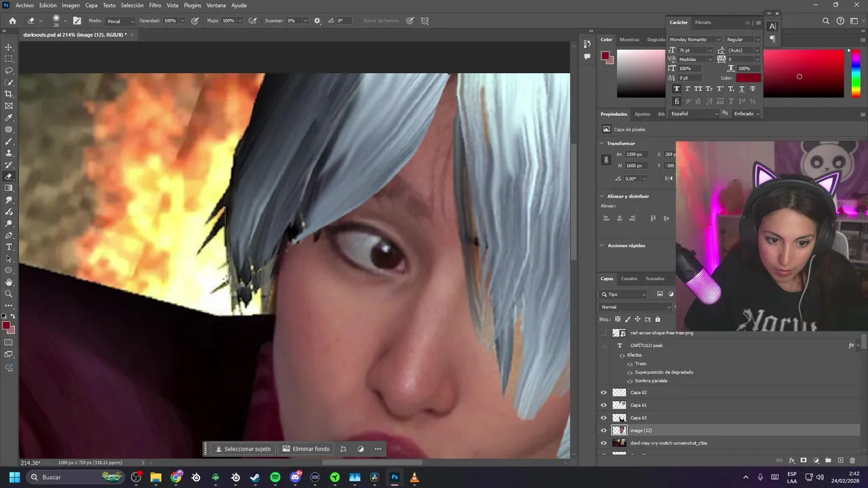Switch to the Muestras tab
868x488 pixels.
tap(629, 39)
